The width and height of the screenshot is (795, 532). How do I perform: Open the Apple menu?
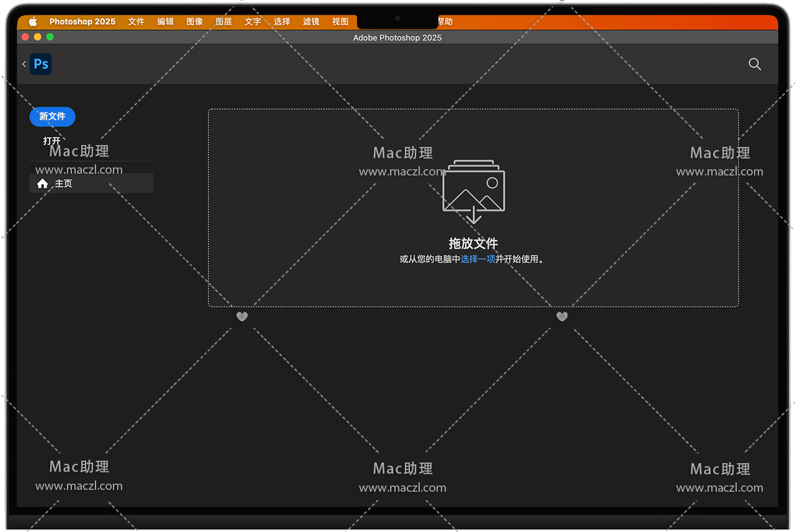tap(33, 22)
